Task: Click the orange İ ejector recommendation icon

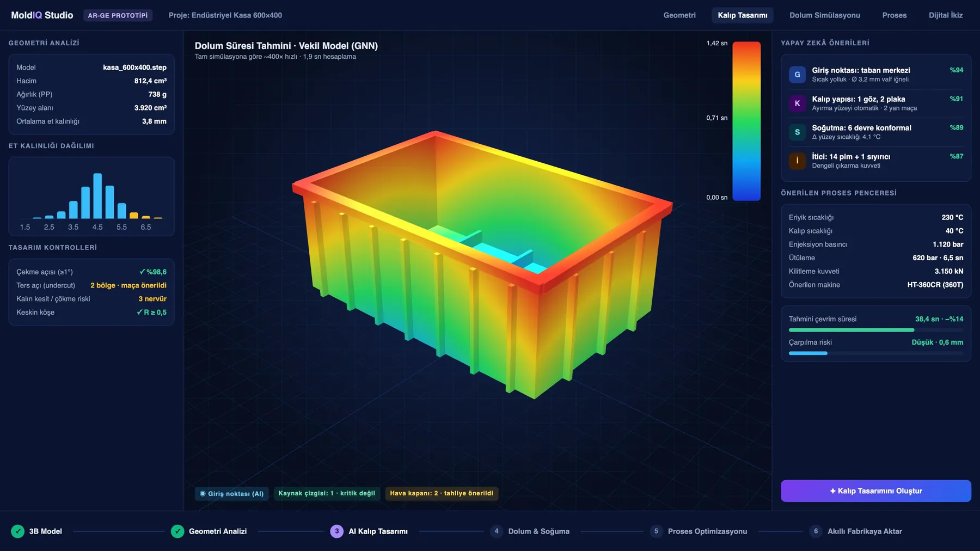Action: (x=797, y=161)
